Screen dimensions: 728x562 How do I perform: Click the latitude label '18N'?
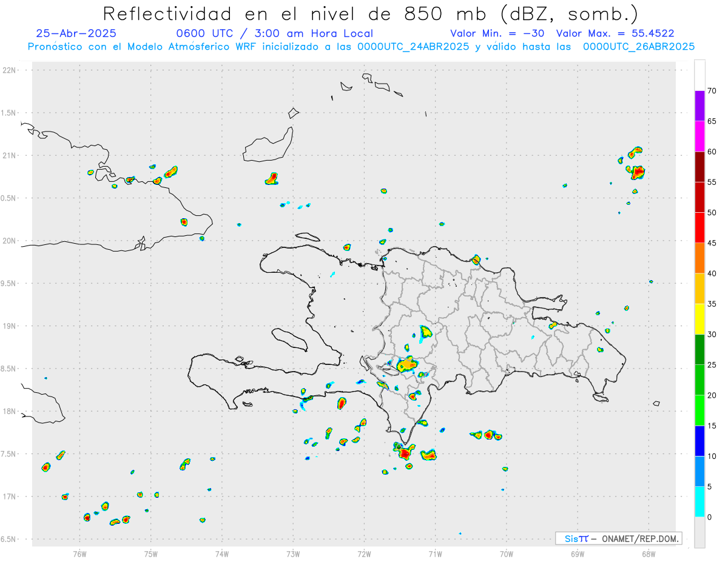point(10,411)
